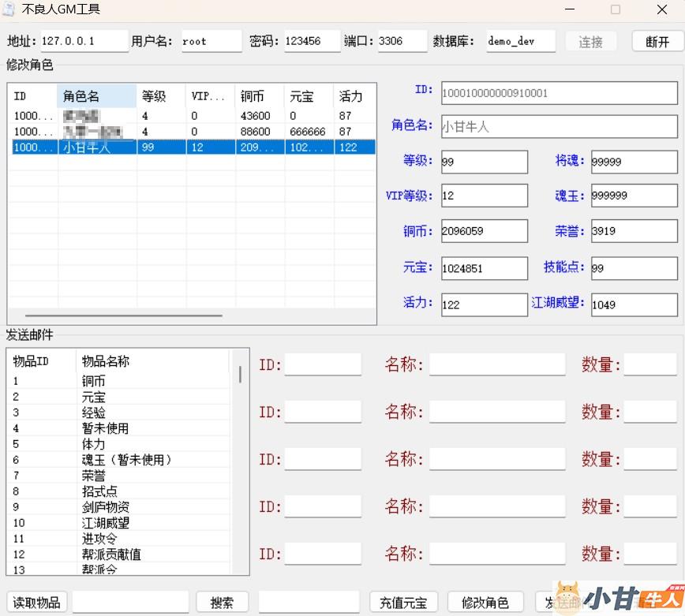
Task: Pick 元宝 in the item list
Action: (x=93, y=397)
